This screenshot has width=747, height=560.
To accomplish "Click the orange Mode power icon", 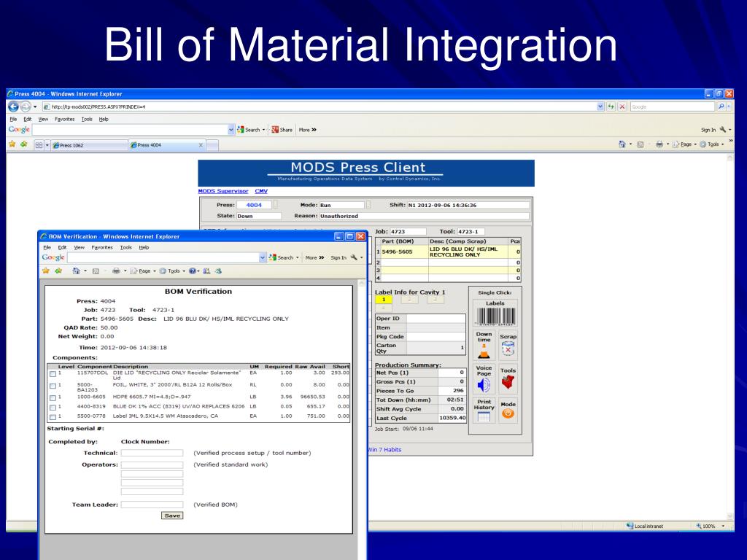I will click(x=508, y=413).
